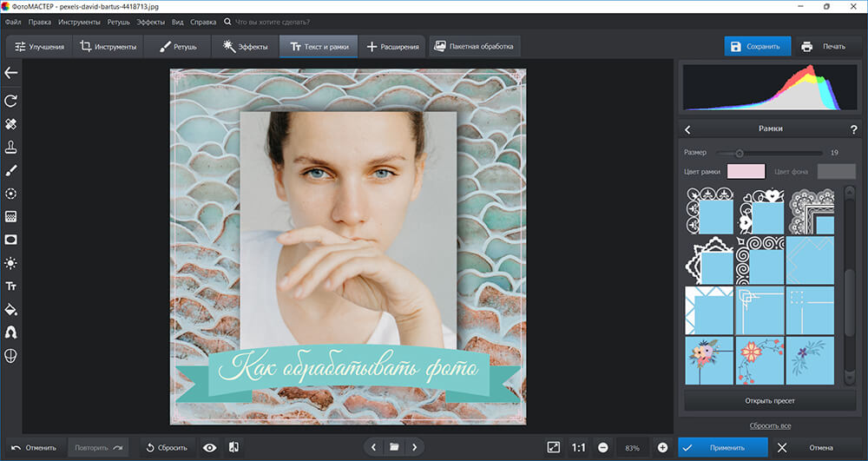Select the healing bandage tool in left toolbar

click(11, 124)
